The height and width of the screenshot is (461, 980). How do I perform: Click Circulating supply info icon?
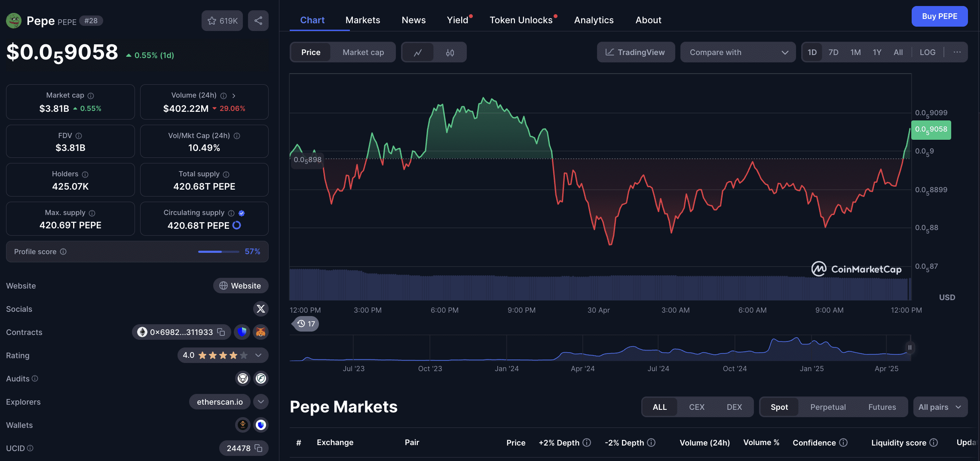tap(231, 213)
